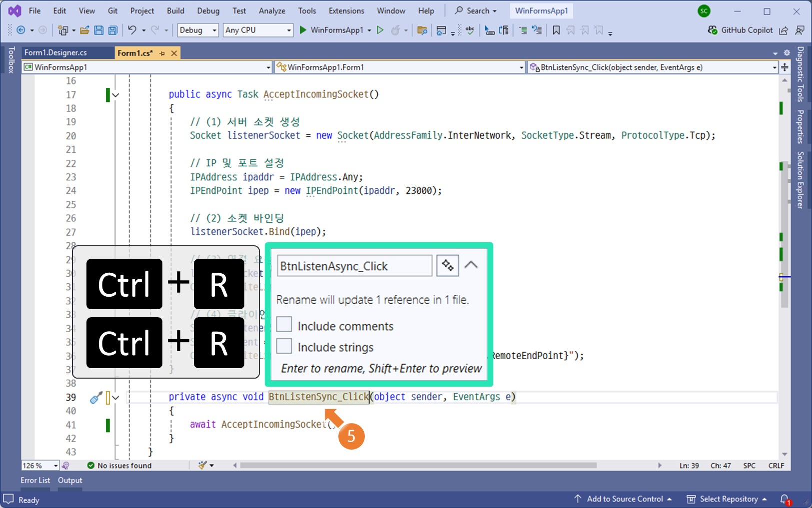This screenshot has width=812, height=508.
Task: Click the tab well settings gear icon
Action: point(787,53)
